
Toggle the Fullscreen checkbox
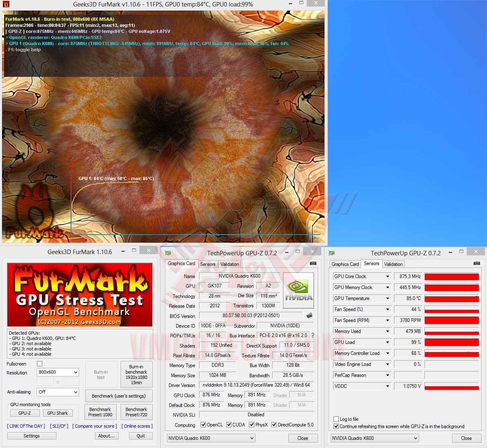(x=39, y=364)
